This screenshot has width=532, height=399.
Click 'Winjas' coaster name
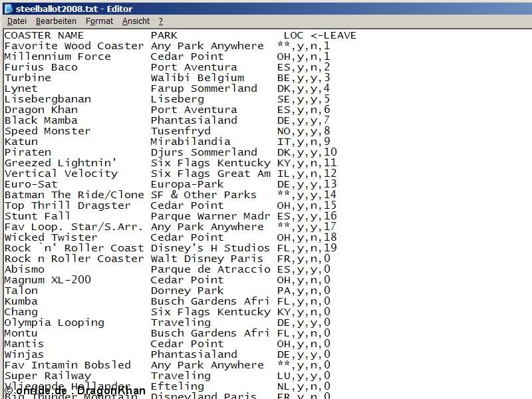coord(25,354)
